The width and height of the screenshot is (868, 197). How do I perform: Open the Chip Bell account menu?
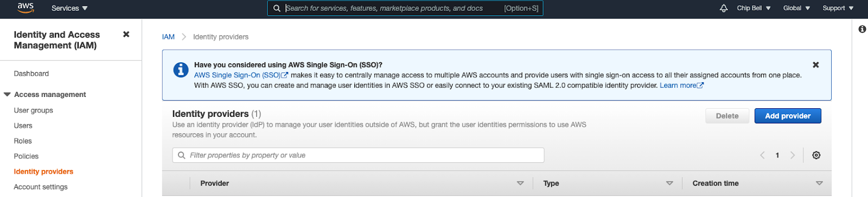pos(754,8)
